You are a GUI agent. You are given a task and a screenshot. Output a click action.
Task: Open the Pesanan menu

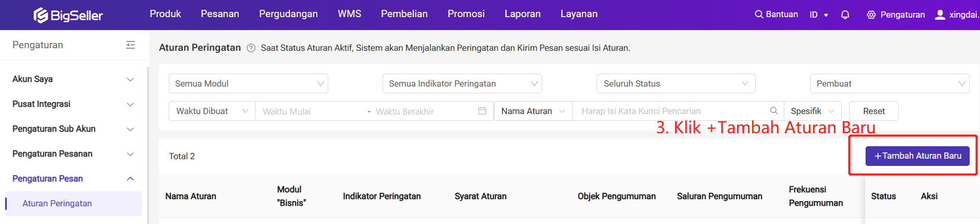coord(220,14)
